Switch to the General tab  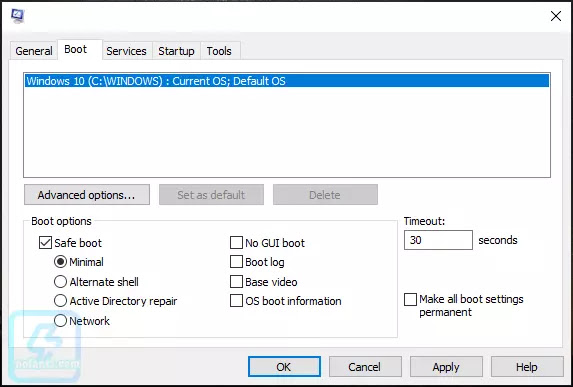(x=34, y=51)
